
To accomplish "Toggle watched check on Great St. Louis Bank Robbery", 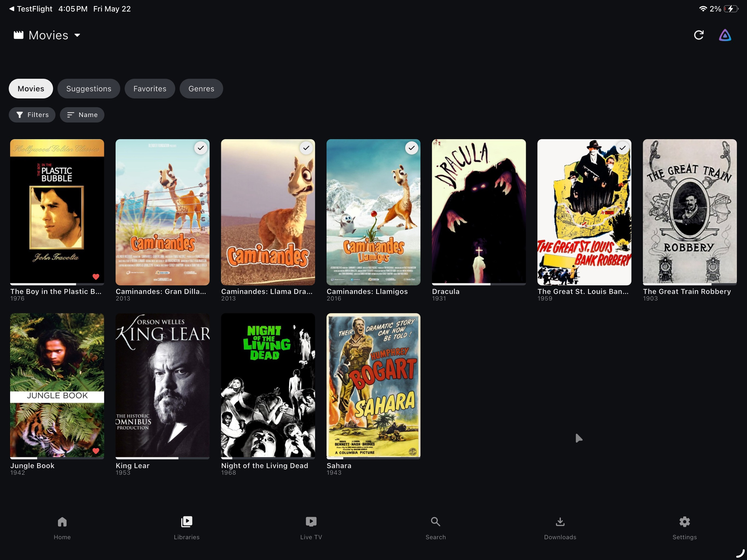I will (622, 148).
